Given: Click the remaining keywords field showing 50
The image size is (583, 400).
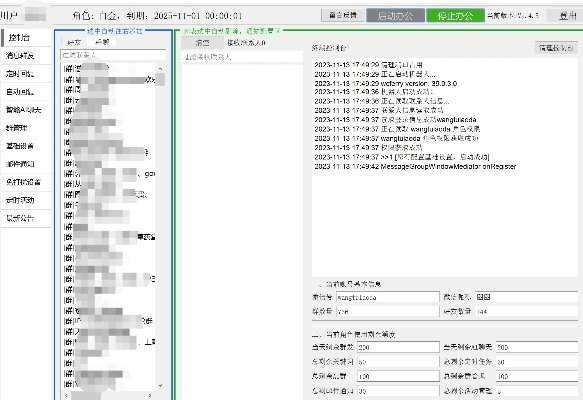Looking at the screenshot, I should click(x=398, y=362).
